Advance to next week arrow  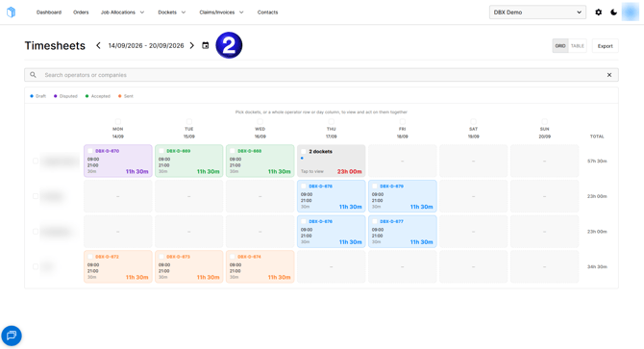click(x=192, y=45)
